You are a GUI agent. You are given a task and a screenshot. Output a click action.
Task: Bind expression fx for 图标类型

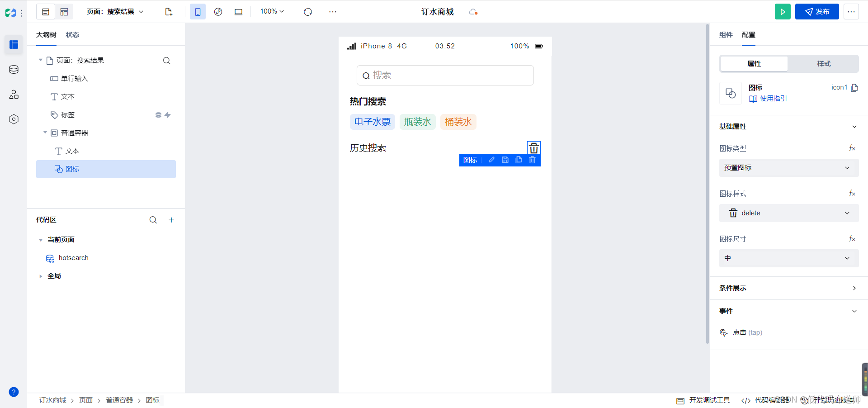click(852, 148)
